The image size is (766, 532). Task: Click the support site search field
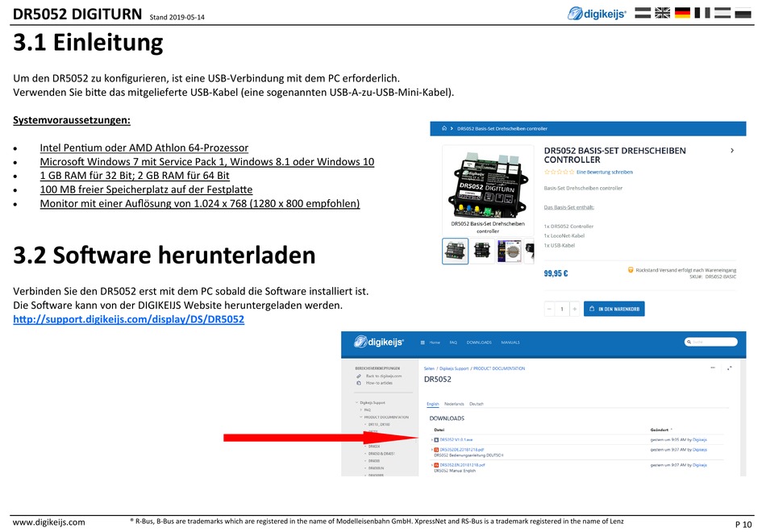tap(711, 342)
